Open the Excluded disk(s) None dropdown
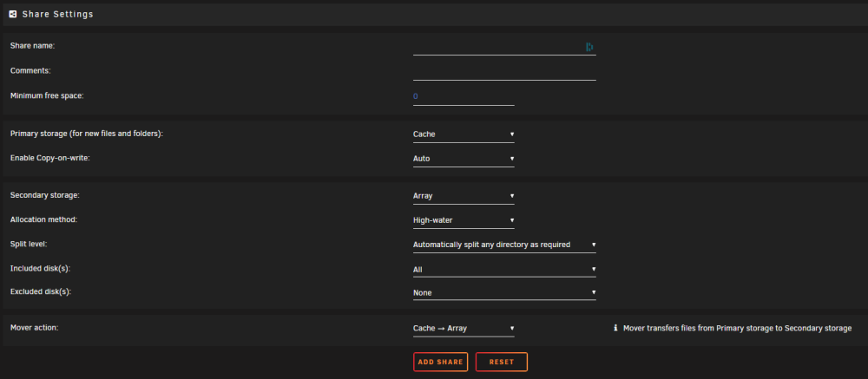 [504, 292]
